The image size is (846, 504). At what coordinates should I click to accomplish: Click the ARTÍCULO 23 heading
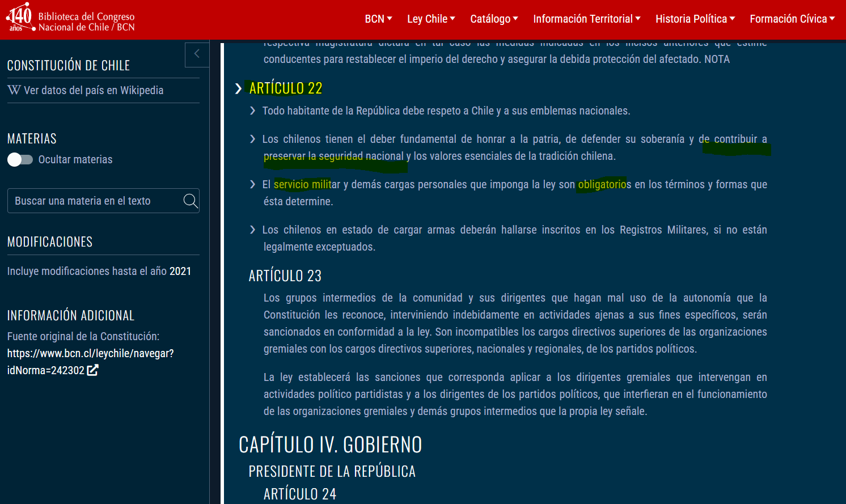click(x=285, y=276)
